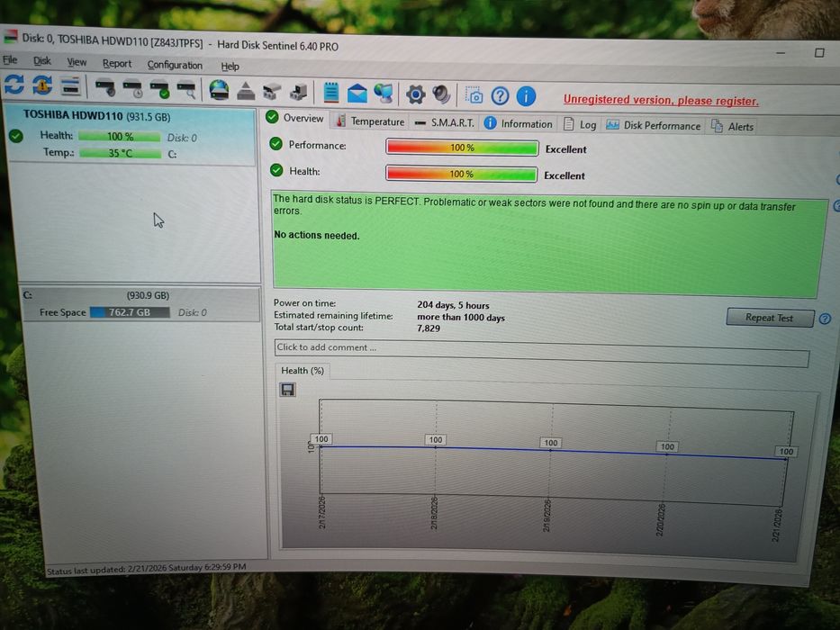This screenshot has width=840, height=630.
Task: Click the floppy save icon under Health (%)
Action: pos(288,390)
